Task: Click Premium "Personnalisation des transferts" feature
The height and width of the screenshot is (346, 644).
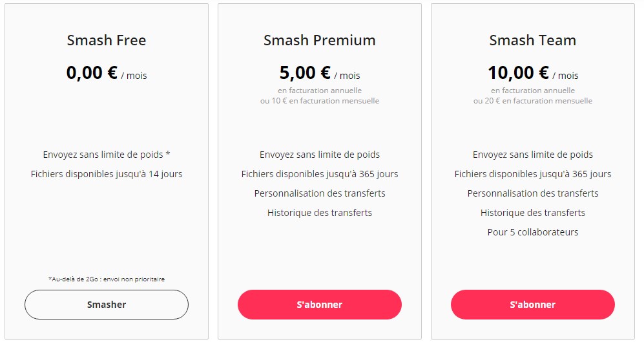Action: coord(320,193)
